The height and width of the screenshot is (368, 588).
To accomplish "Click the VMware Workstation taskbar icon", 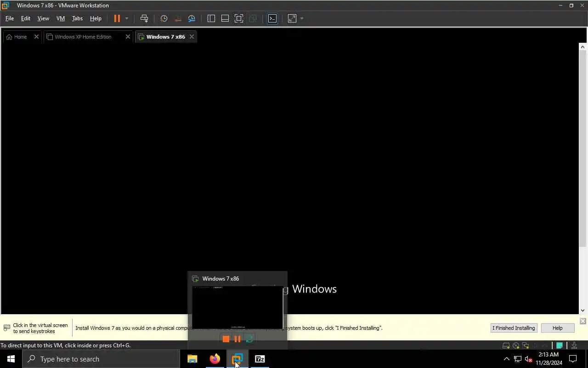I will (x=237, y=359).
